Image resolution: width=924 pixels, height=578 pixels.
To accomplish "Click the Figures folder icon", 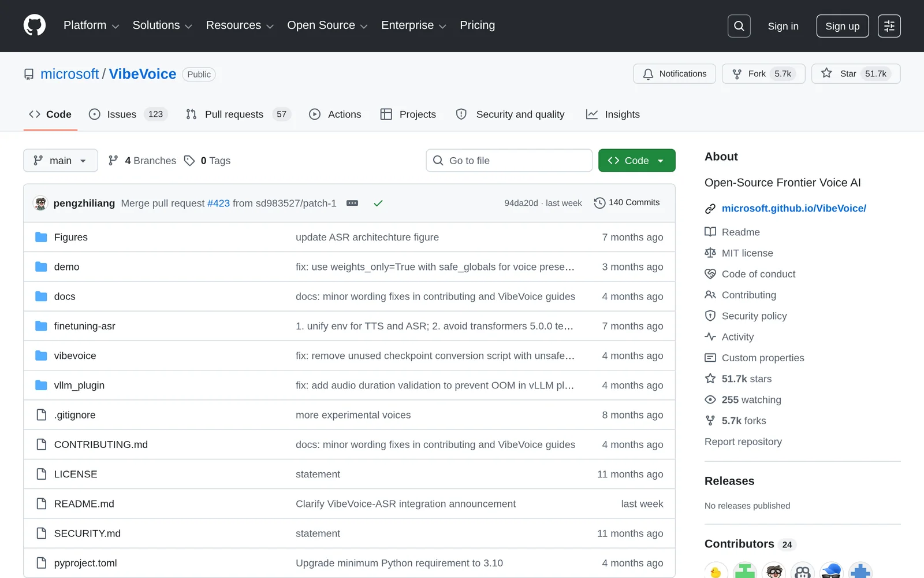I will (x=41, y=237).
